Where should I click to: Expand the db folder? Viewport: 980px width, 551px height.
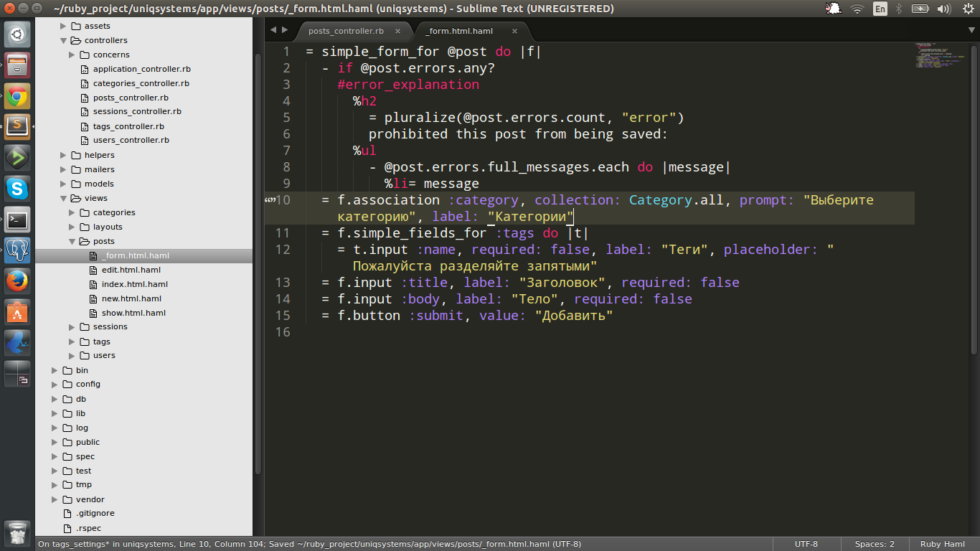55,399
